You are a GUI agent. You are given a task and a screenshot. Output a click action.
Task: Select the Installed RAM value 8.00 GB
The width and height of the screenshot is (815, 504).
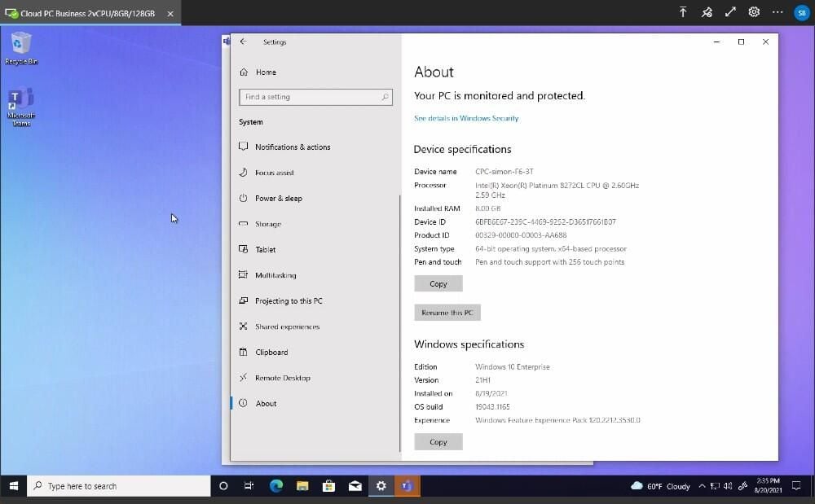coord(487,208)
